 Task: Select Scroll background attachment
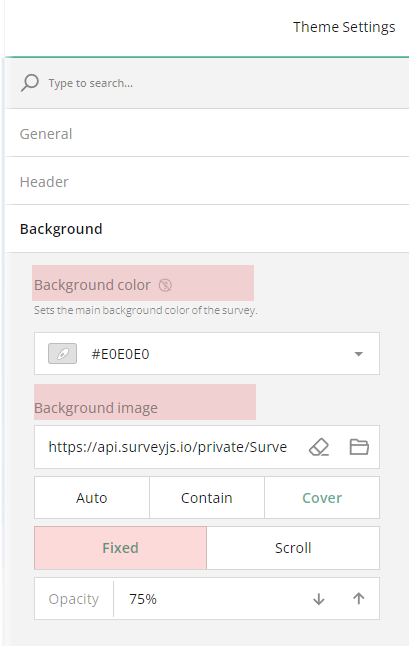pos(293,548)
